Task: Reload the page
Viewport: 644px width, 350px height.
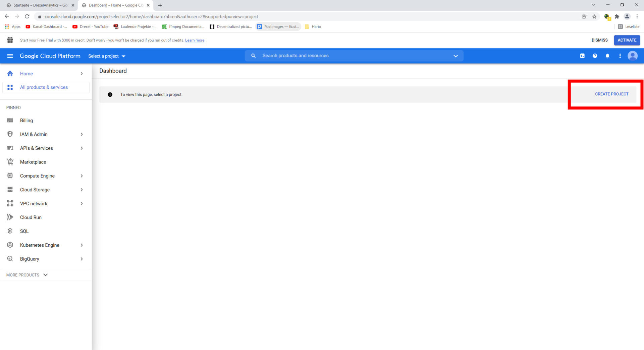Action: pos(27,16)
